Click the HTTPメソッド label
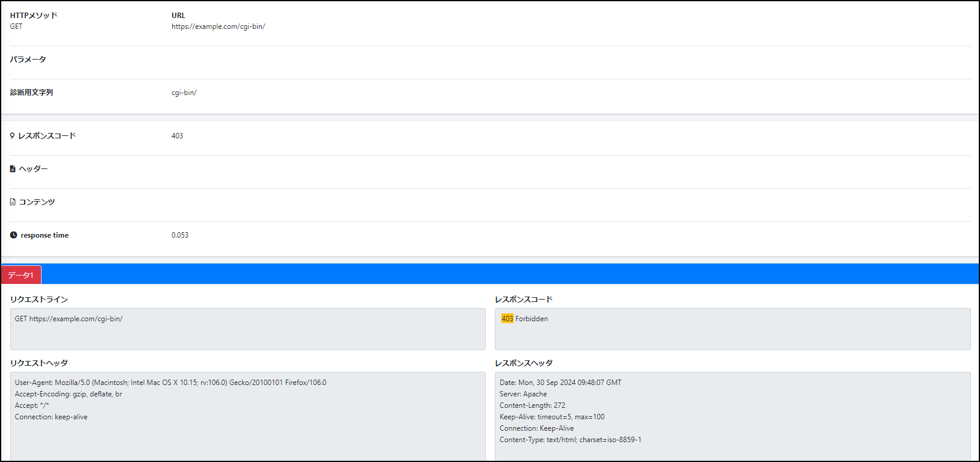This screenshot has height=462, width=980. (34, 16)
